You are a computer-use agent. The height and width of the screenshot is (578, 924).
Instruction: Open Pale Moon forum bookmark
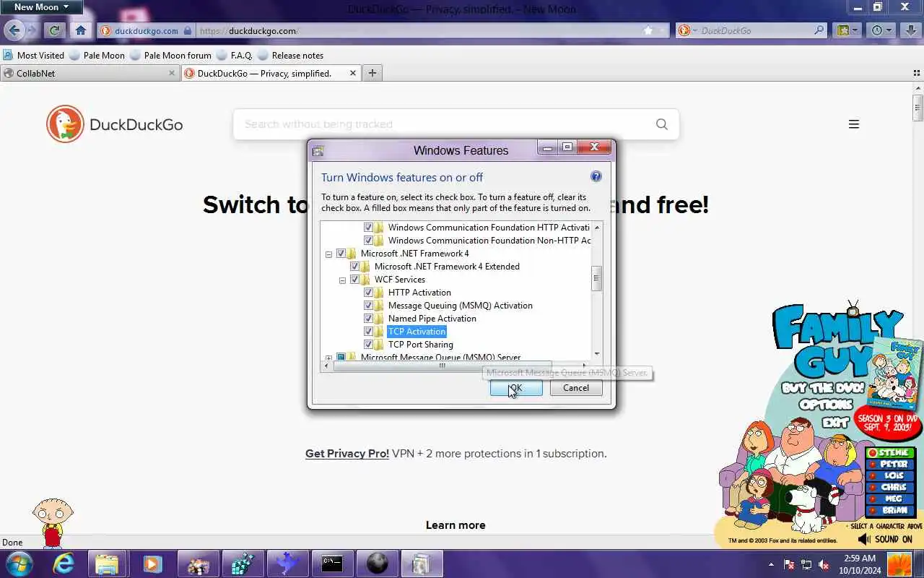coord(170,55)
